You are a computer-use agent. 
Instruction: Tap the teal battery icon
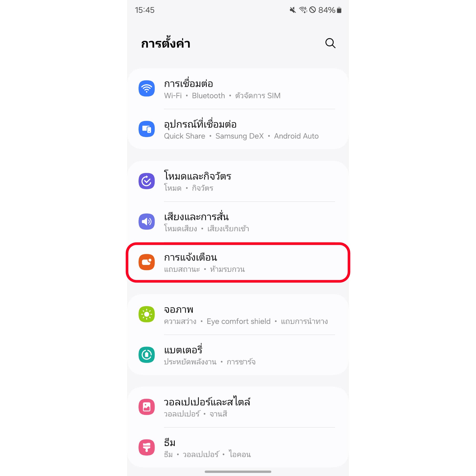(x=147, y=355)
